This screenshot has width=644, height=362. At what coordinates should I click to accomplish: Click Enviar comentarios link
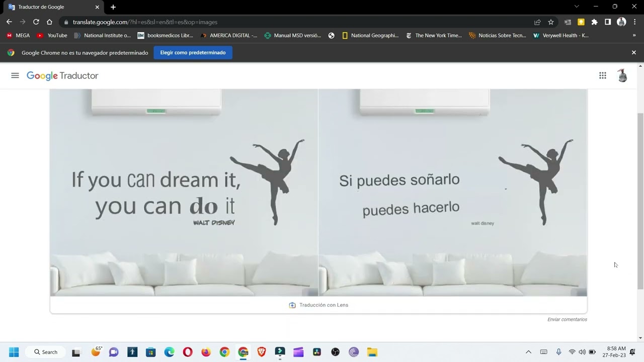pos(567,319)
